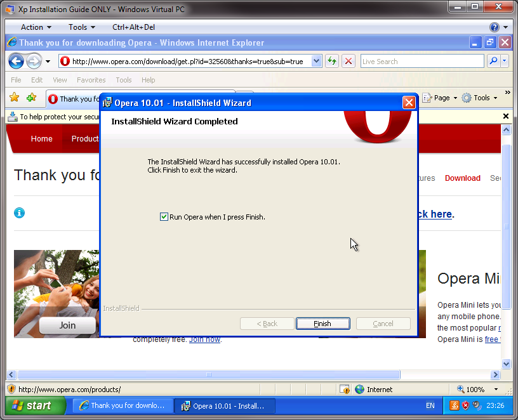518x420 pixels.
Task: Click the 100% zoom level button
Action: pyautogui.click(x=471, y=390)
